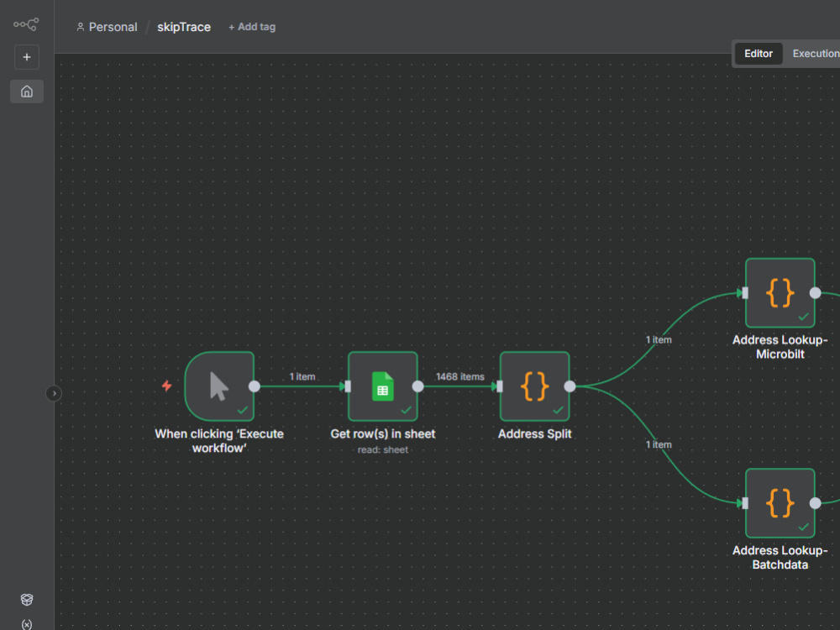Click the 'Get row(s) in sheet' label
The image size is (840, 630).
click(382, 434)
